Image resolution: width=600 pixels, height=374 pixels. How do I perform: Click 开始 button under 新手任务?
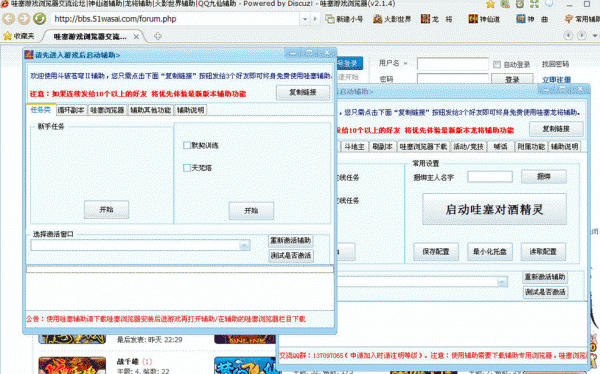point(106,210)
